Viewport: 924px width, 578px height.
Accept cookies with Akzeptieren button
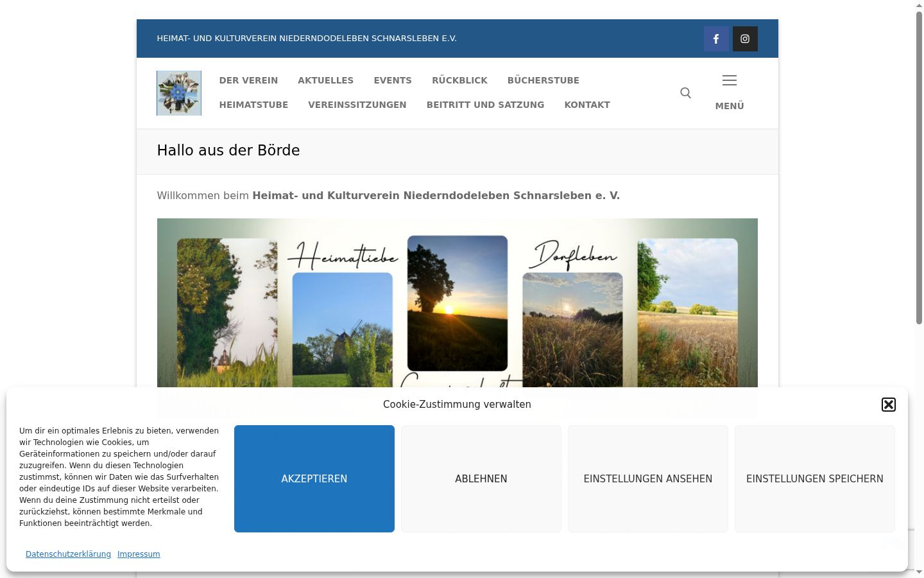coord(314,478)
